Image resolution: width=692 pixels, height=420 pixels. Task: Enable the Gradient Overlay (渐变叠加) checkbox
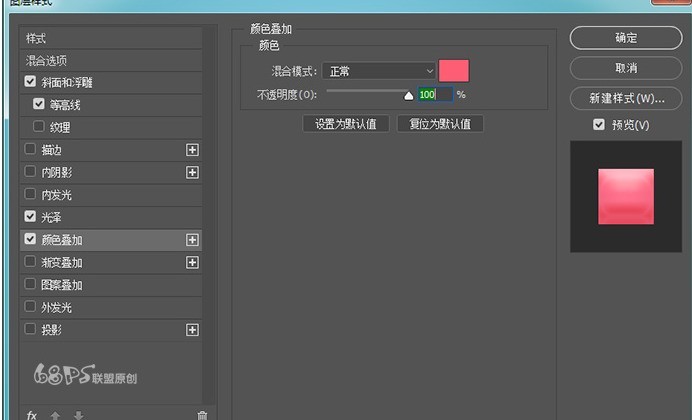(x=30, y=261)
